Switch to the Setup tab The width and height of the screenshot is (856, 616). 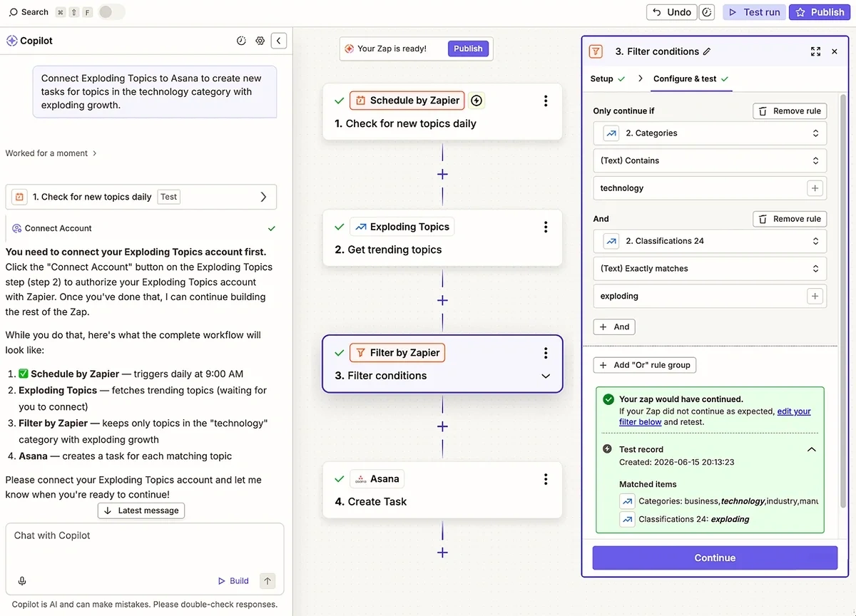pyautogui.click(x=608, y=78)
